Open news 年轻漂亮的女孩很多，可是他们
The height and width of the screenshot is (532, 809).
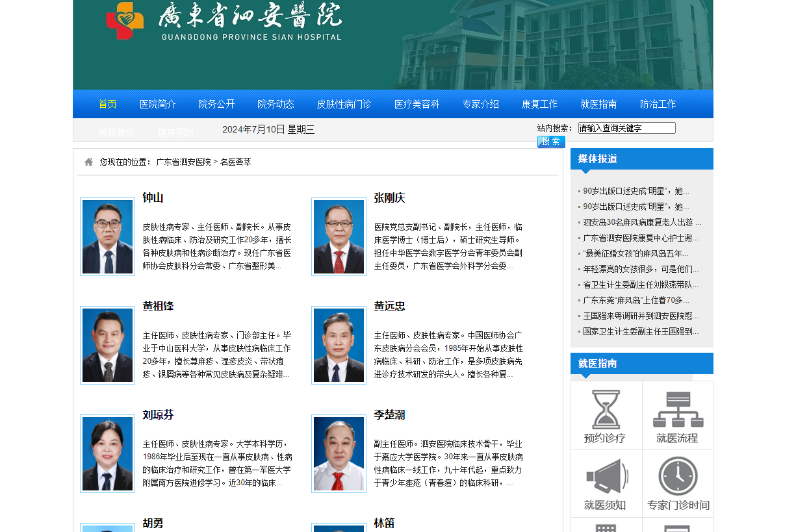(641, 269)
